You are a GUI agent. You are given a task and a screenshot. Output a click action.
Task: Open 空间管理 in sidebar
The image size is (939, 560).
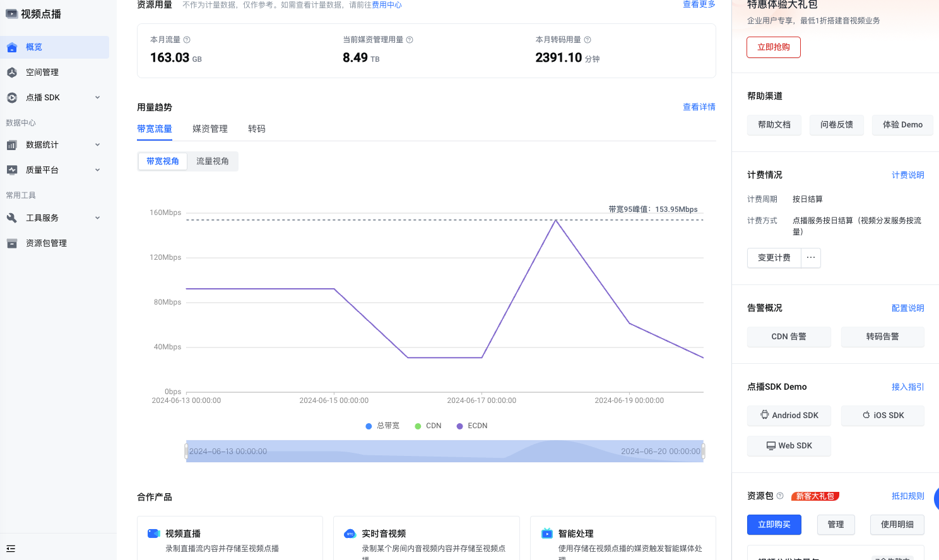point(55,73)
